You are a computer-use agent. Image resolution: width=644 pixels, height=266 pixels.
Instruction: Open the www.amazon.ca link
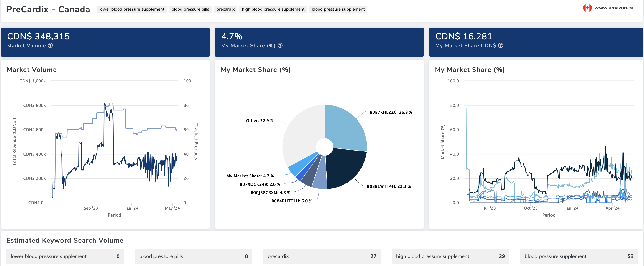pos(613,8)
